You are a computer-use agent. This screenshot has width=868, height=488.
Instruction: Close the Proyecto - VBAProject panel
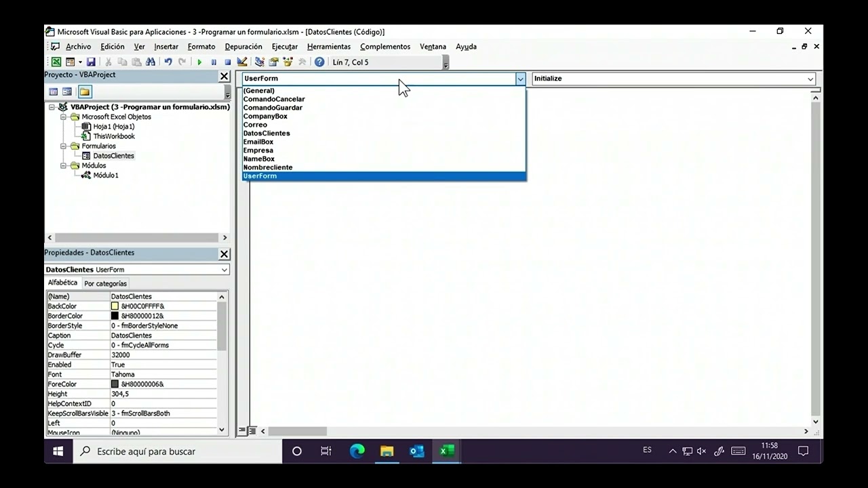coord(224,77)
